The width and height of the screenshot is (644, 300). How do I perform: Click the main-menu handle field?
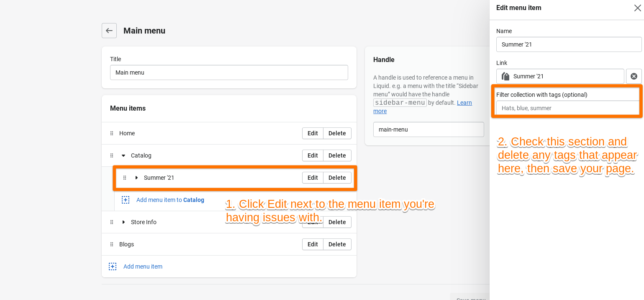point(428,129)
